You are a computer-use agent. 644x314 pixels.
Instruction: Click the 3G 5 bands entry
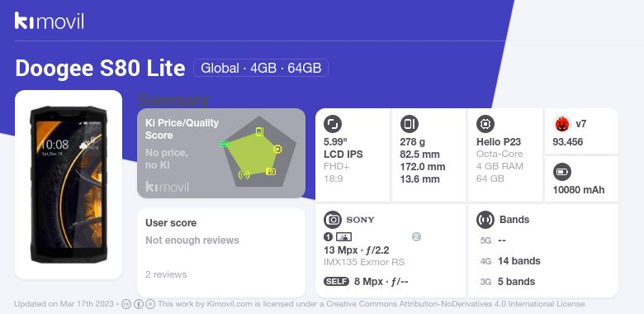point(507,282)
